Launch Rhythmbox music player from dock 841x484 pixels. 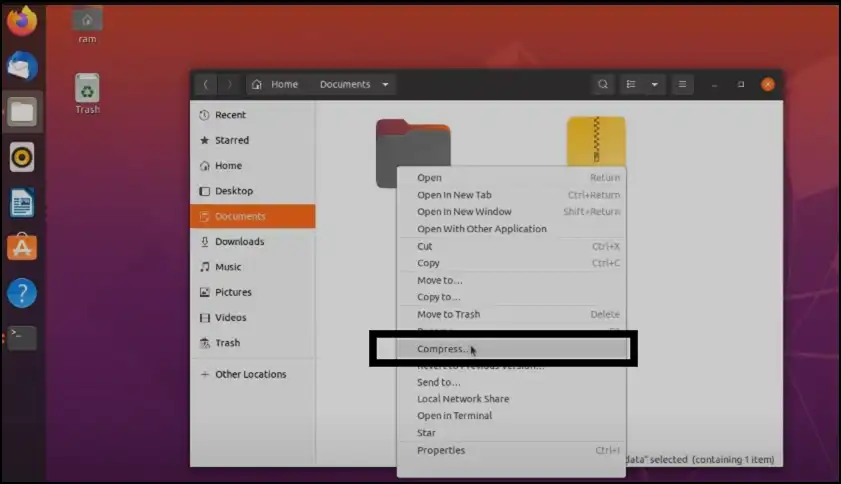[x=22, y=157]
